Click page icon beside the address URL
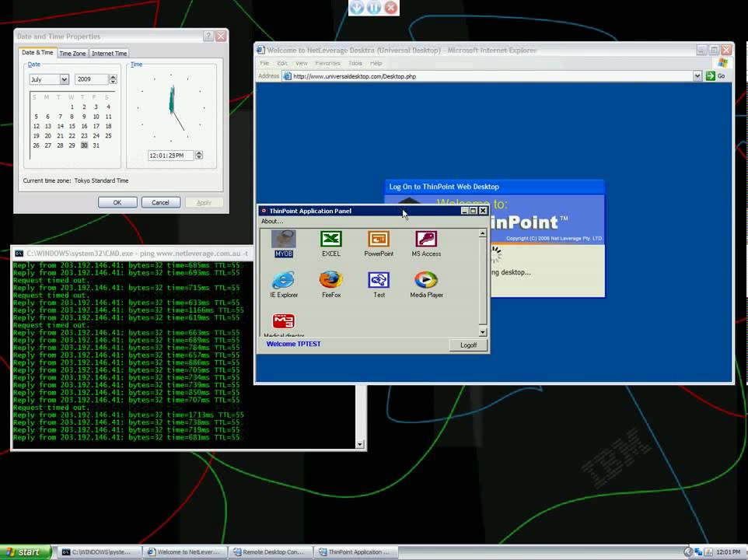This screenshot has height=560, width=748. coord(287,76)
